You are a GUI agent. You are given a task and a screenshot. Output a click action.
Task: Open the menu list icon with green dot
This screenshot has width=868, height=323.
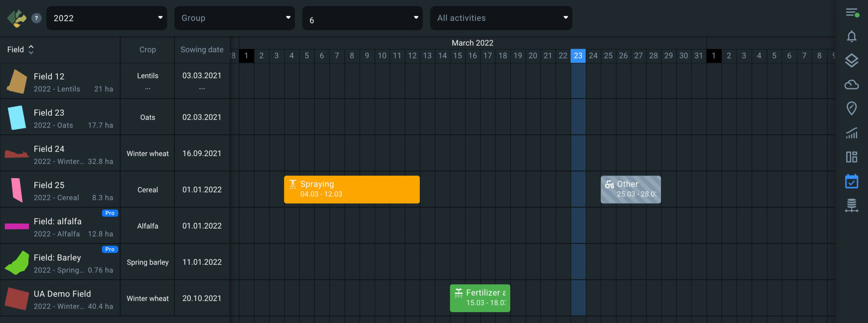pyautogui.click(x=852, y=13)
